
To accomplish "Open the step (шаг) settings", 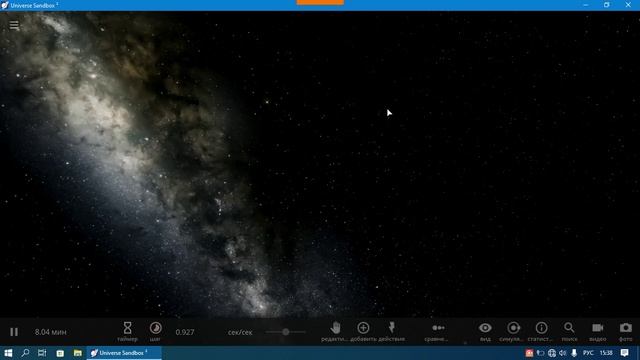I will 156,331.
